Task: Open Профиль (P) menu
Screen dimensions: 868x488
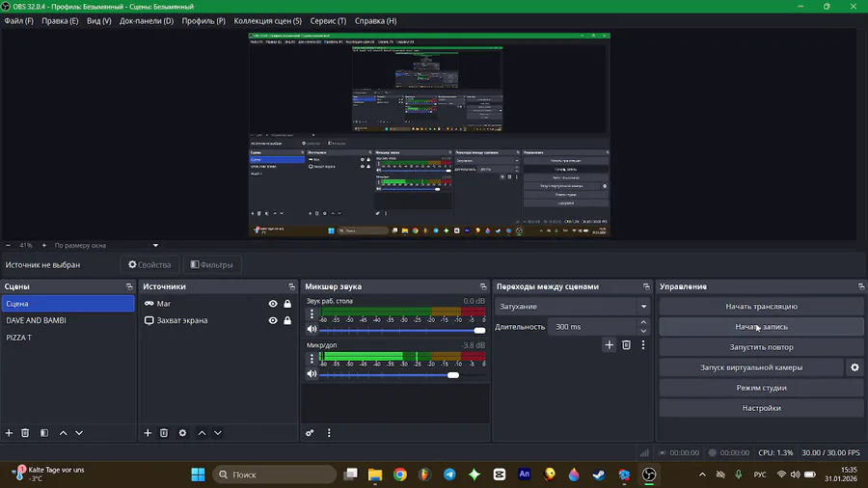Action: pyautogui.click(x=203, y=21)
